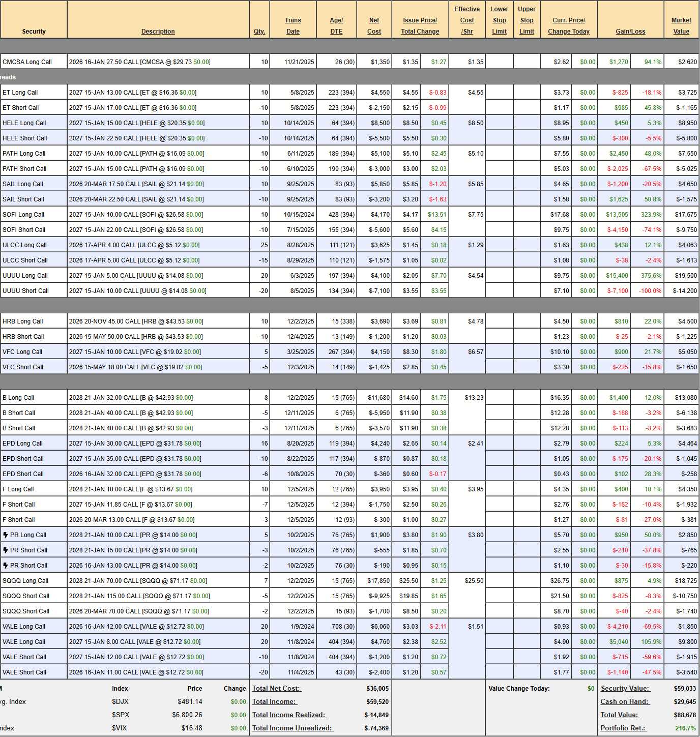
Task: Click the Security Value link
Action: point(624,689)
